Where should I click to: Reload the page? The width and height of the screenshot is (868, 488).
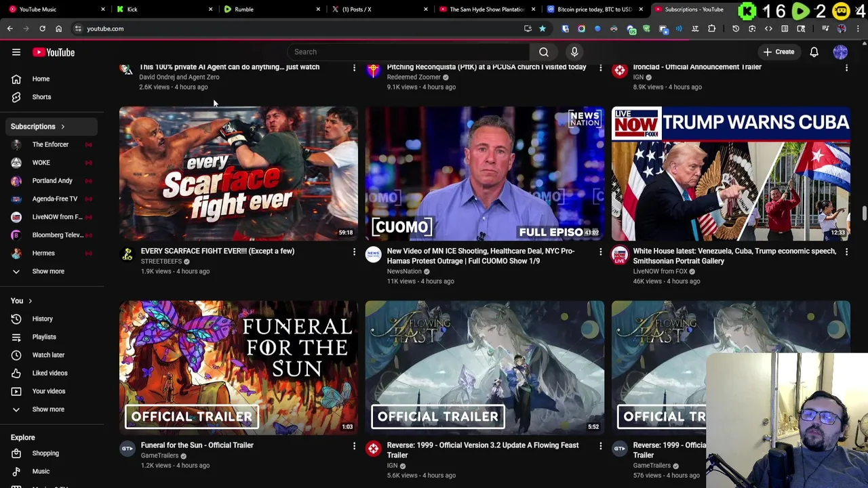coord(42,28)
